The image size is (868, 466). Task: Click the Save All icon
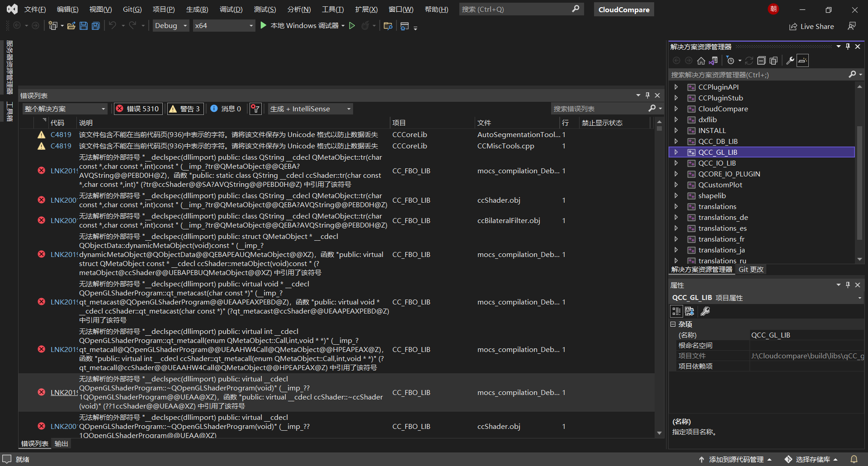(96, 26)
